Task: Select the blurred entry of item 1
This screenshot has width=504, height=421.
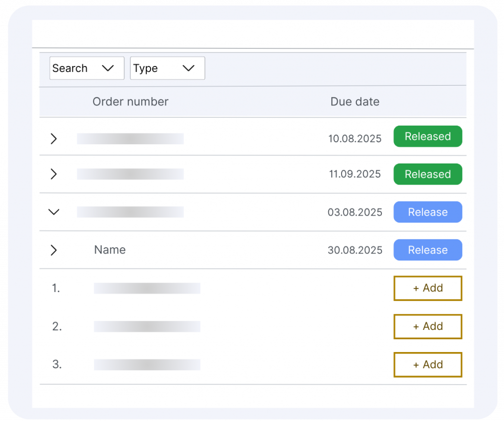Action: [x=147, y=289]
